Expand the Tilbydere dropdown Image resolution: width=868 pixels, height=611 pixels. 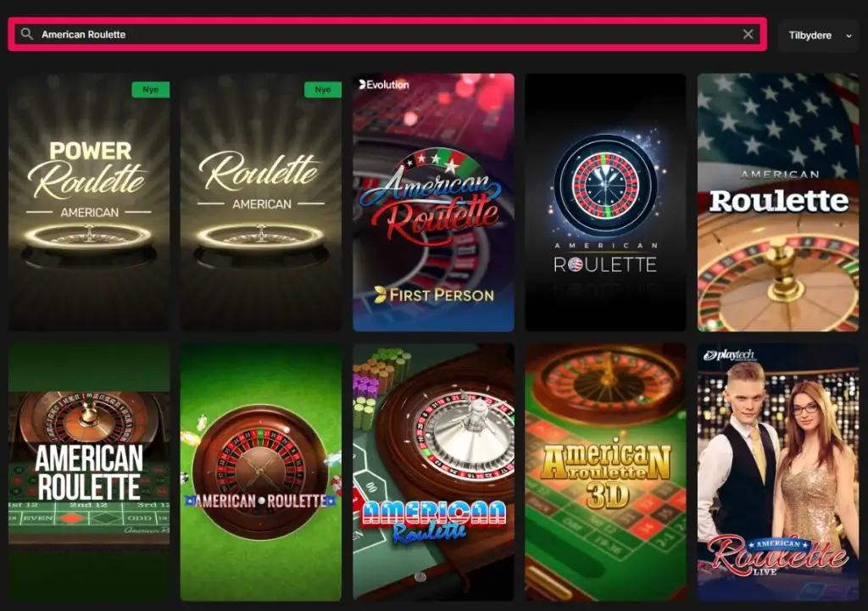819,36
